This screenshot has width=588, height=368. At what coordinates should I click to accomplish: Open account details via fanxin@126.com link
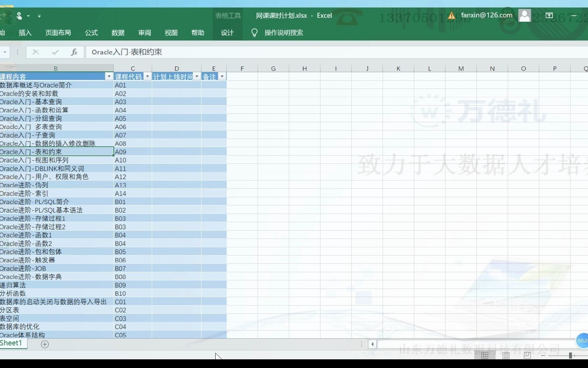click(x=487, y=16)
